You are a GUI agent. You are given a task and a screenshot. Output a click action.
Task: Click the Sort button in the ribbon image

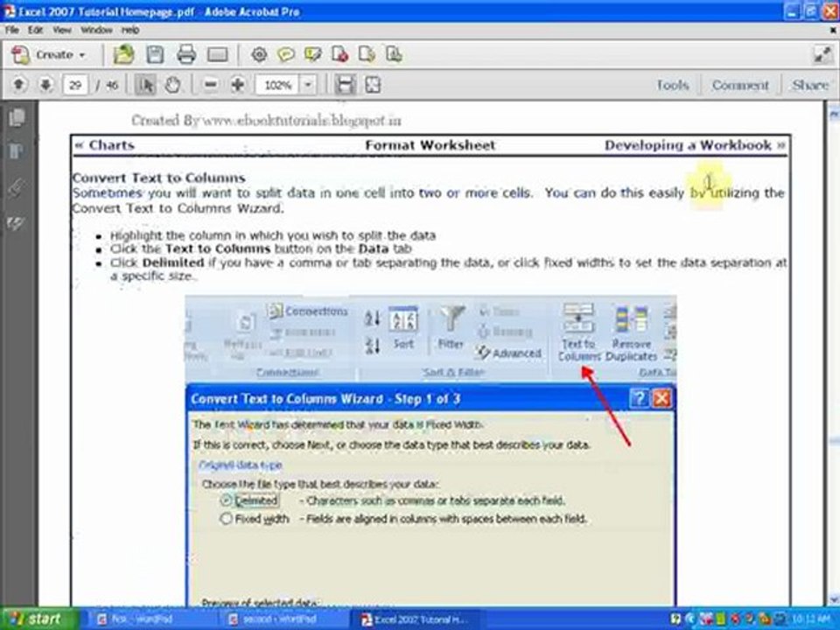[402, 327]
